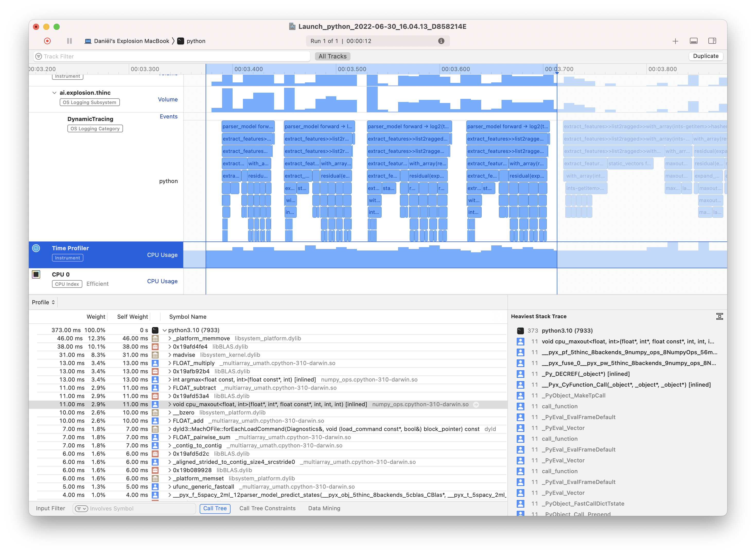Select the Call Tree tab
The height and width of the screenshot is (554, 756).
pyautogui.click(x=215, y=508)
